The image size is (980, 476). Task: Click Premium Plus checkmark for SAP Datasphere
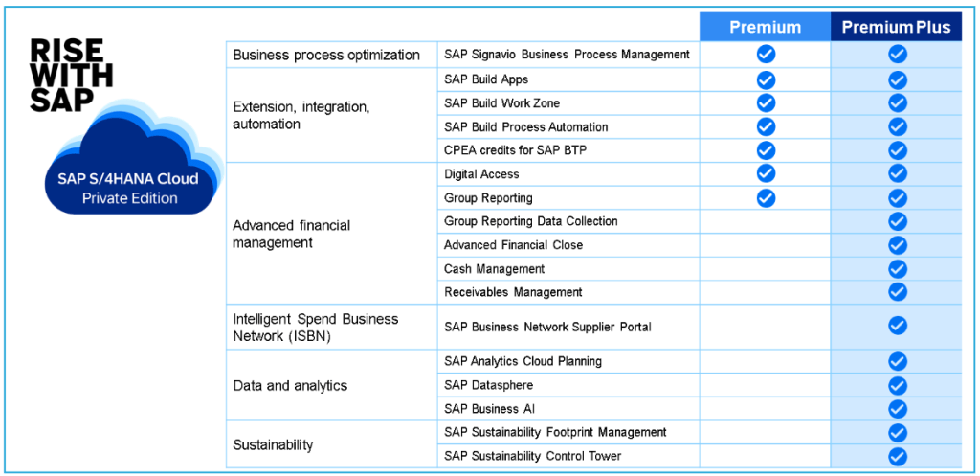click(897, 385)
